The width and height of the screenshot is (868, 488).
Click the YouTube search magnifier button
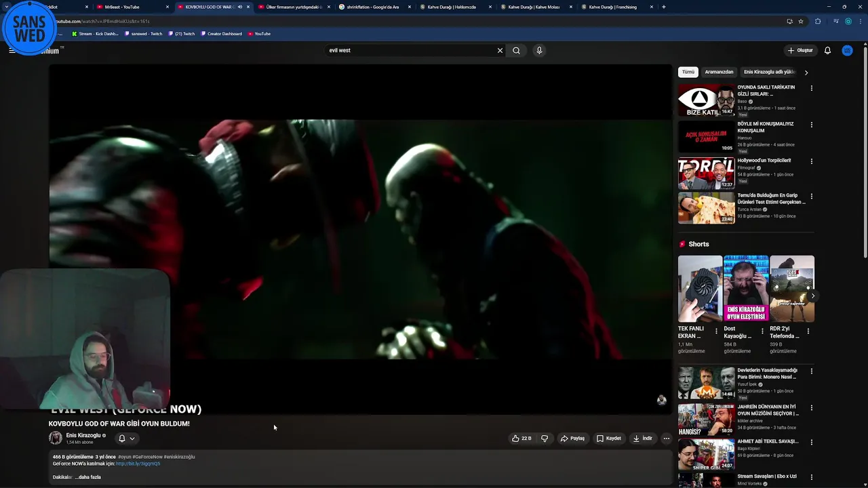[x=516, y=50]
